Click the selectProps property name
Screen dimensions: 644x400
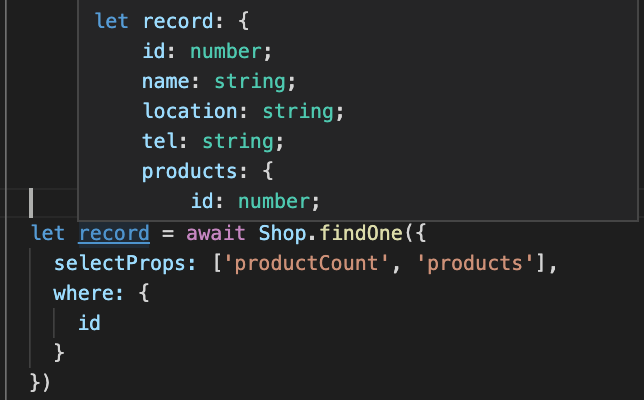(x=121, y=263)
